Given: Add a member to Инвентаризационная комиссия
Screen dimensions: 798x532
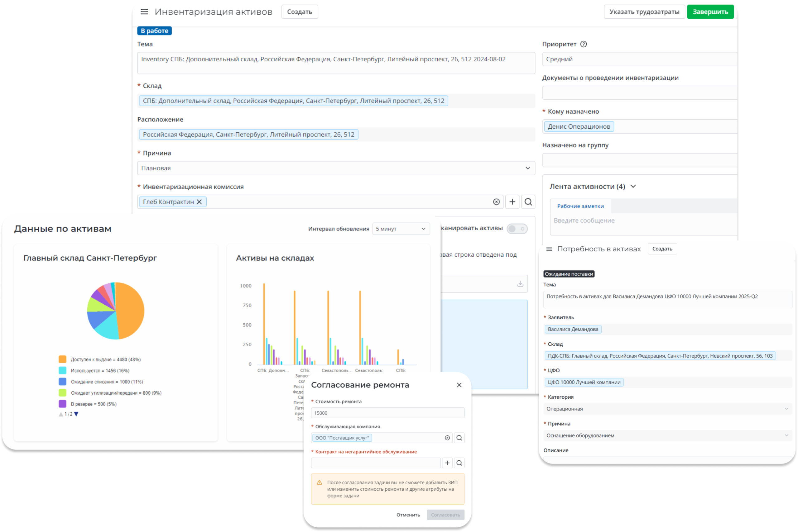Looking at the screenshot, I should tap(512, 202).
